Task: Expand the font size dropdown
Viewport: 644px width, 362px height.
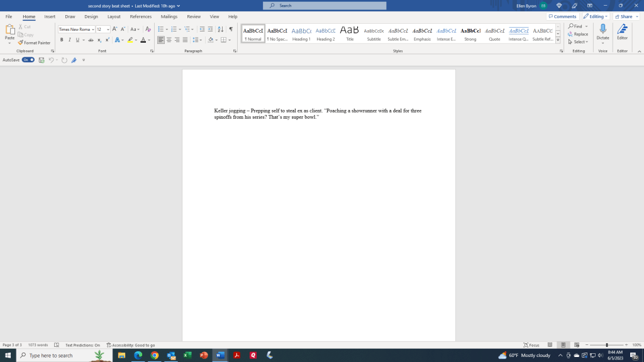Action: tap(108, 29)
